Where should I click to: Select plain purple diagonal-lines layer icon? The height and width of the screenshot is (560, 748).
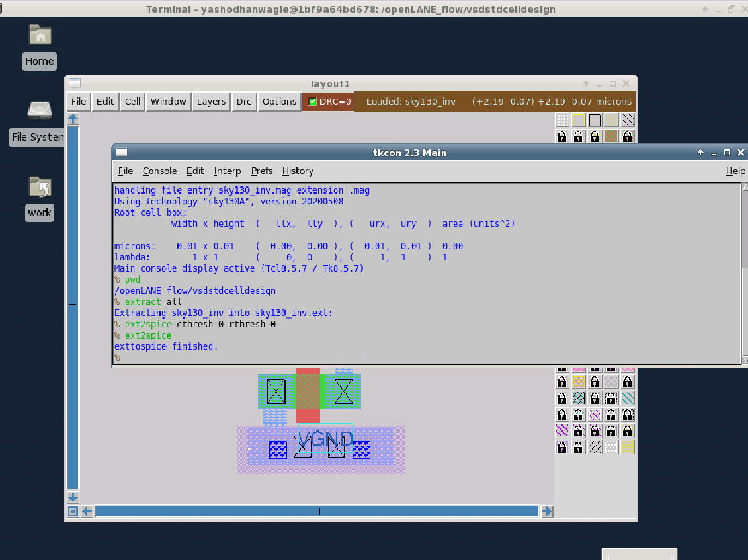[x=562, y=431]
